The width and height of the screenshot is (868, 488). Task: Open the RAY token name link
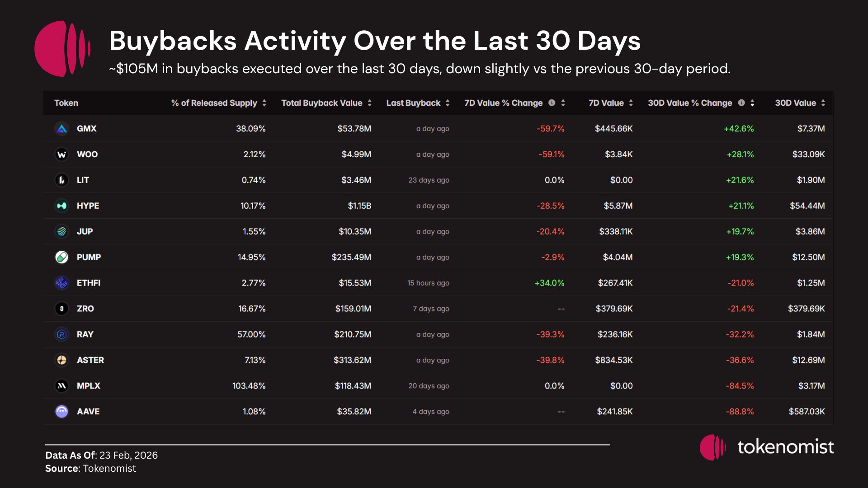point(85,335)
